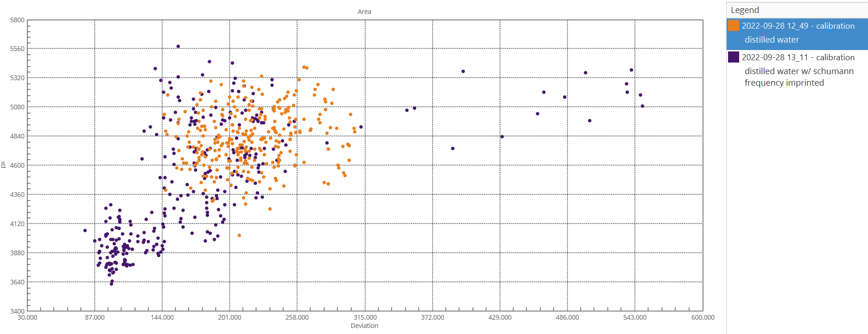Click the 201.000 x-axis tick label

coord(229,317)
